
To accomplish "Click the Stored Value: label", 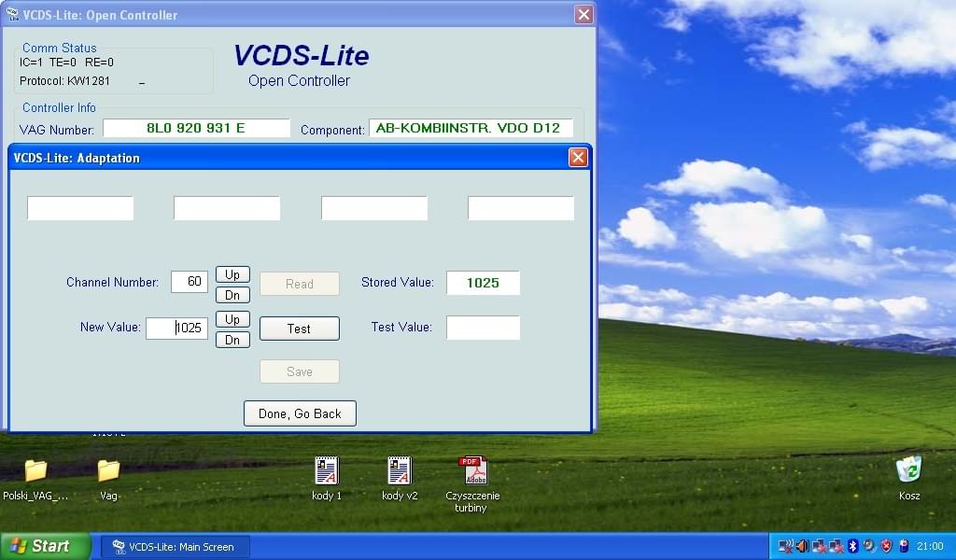I will coord(398,282).
